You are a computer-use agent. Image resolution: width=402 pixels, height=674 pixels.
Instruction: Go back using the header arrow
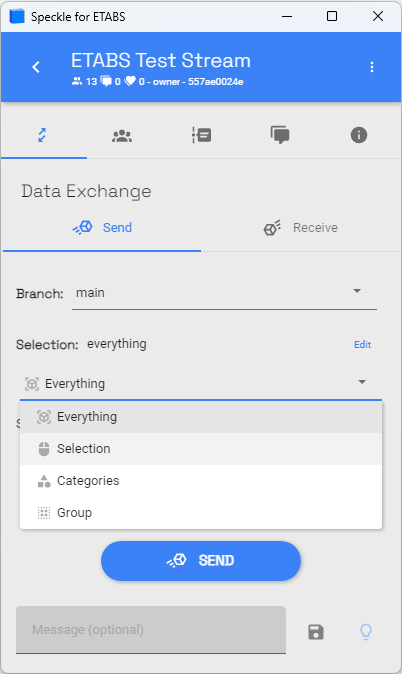click(x=36, y=67)
